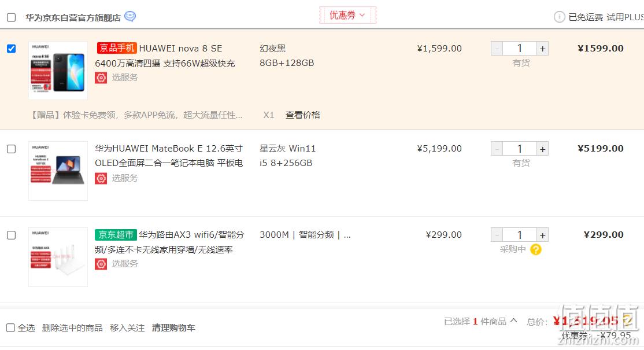
Task: Open the HUAWEI nova 8 SE product title link
Action: (165, 56)
